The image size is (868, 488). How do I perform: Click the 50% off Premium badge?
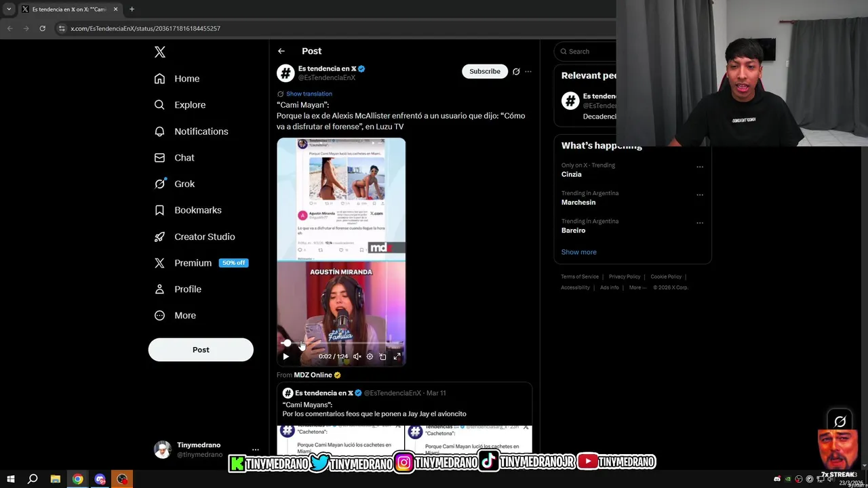click(x=233, y=263)
